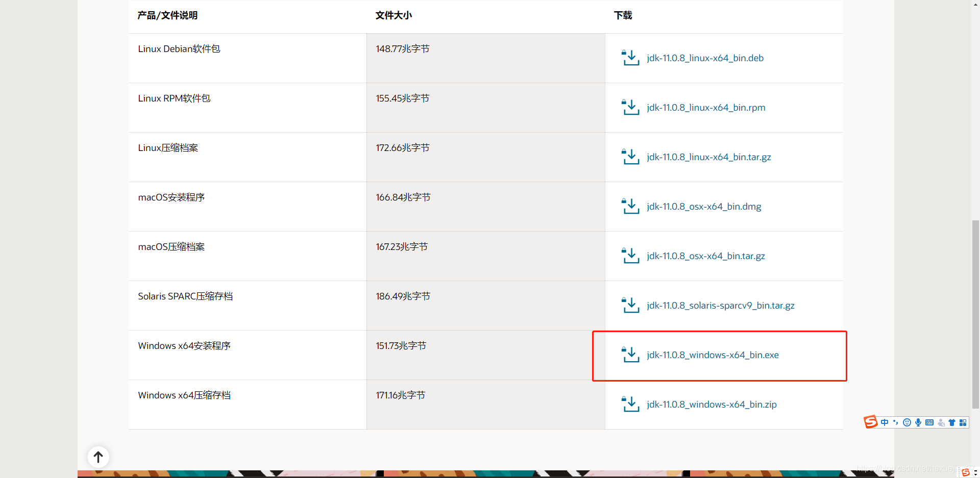Open link jdk-11.0.8_windows-x64_bin.zip
980x478 pixels.
pos(712,405)
